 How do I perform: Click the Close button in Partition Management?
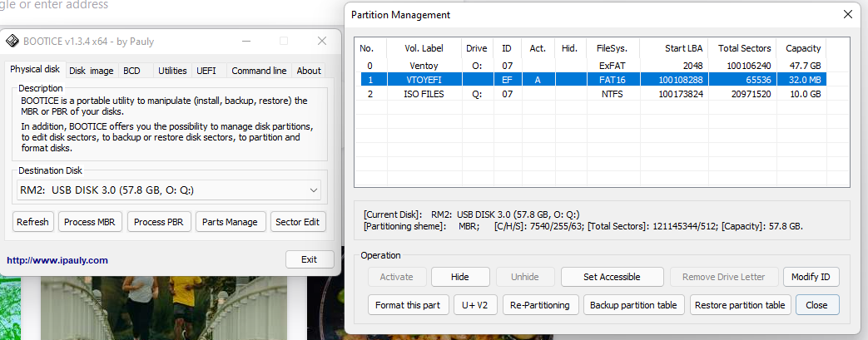point(816,305)
